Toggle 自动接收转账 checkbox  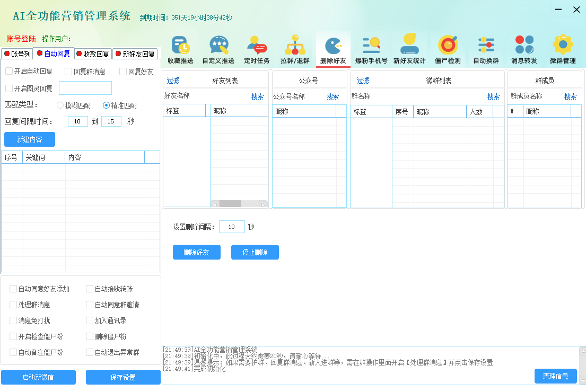(90, 289)
